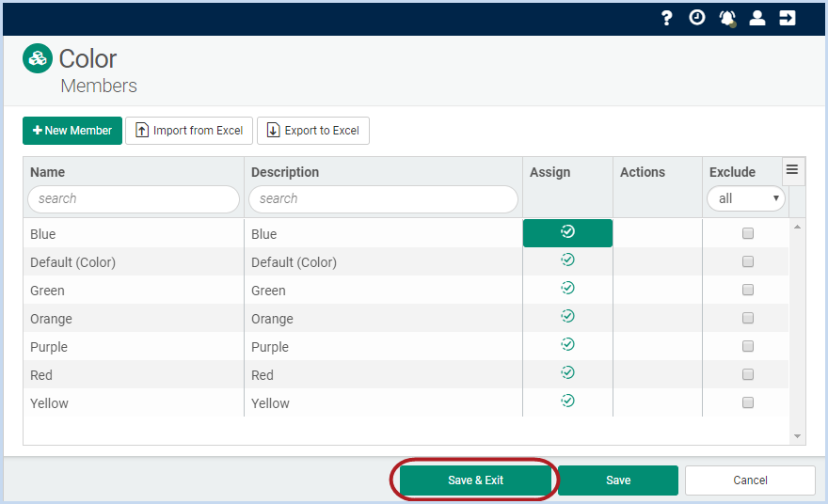
Task: Focus the Description search field
Action: point(383,199)
